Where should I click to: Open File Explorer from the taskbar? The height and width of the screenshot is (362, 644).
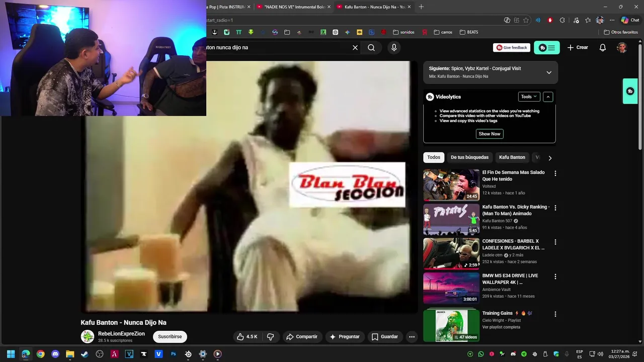tap(70, 354)
